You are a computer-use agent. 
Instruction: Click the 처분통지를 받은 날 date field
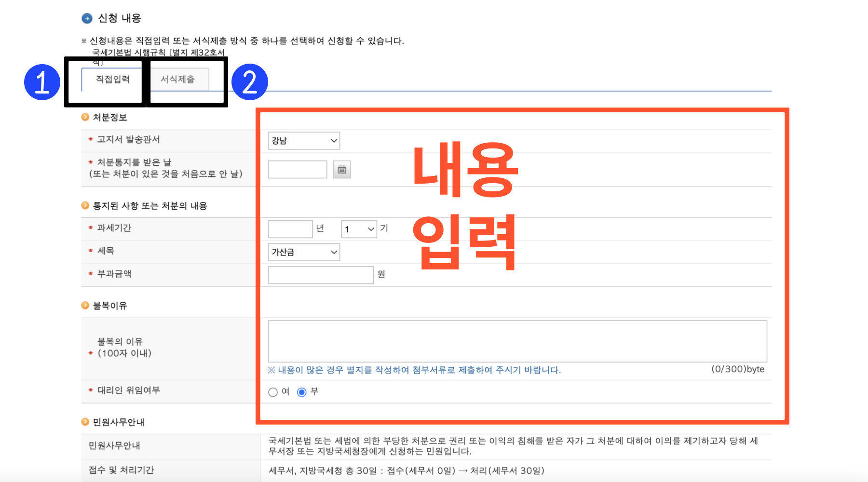point(298,170)
